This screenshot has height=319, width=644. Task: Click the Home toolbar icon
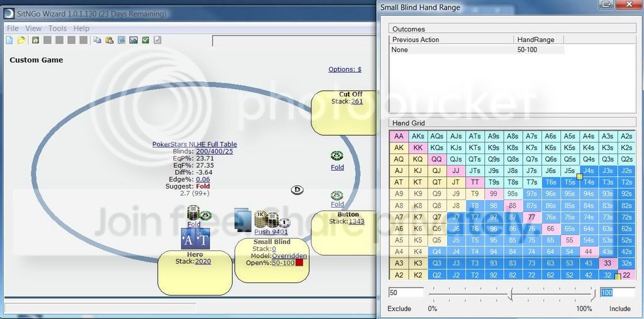(35, 40)
